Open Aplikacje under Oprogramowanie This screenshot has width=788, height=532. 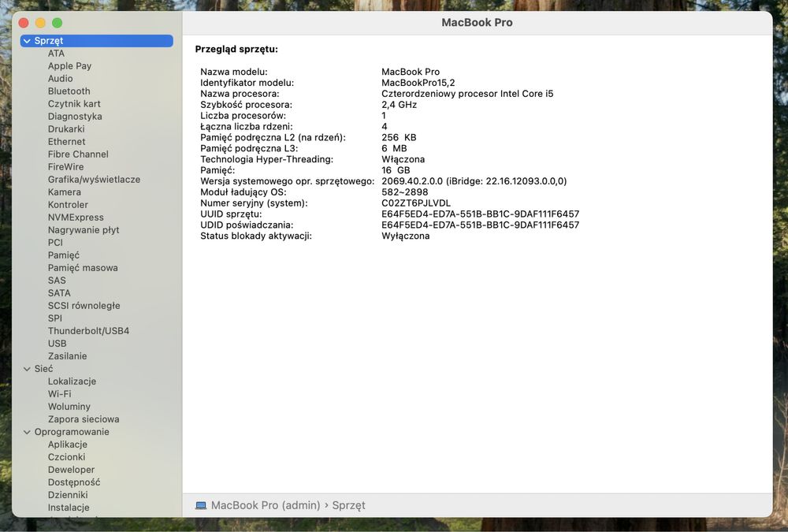pyautogui.click(x=67, y=445)
